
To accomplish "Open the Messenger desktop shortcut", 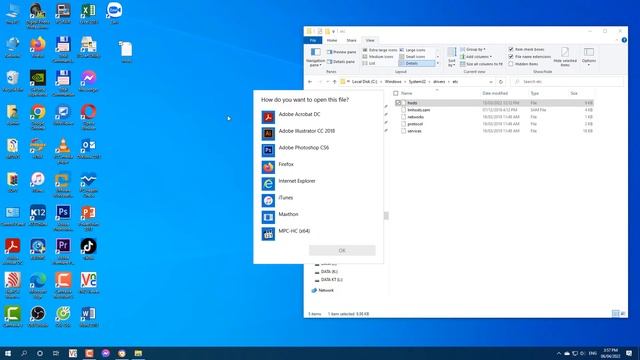I will 89,81.
